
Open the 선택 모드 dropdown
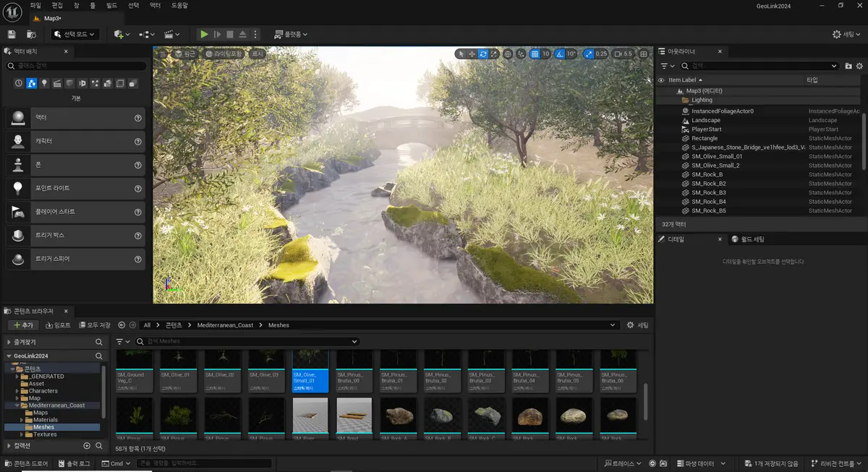[75, 34]
